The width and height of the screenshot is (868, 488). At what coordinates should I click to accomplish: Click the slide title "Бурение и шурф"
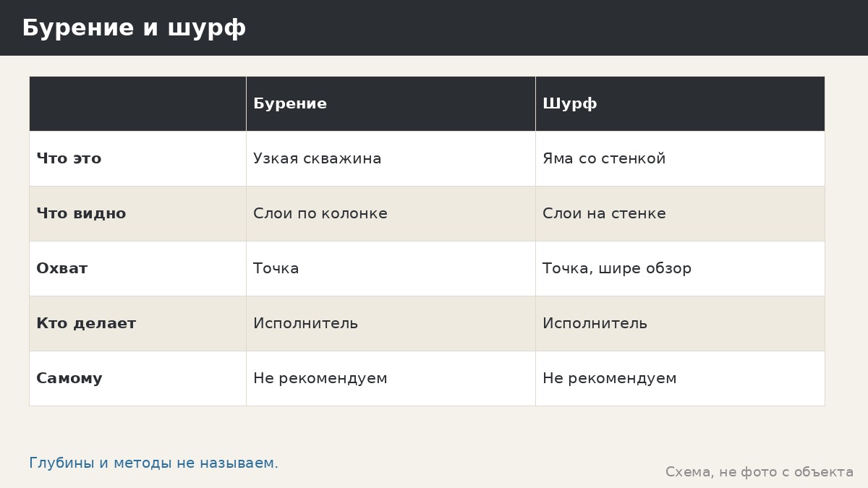click(x=134, y=28)
